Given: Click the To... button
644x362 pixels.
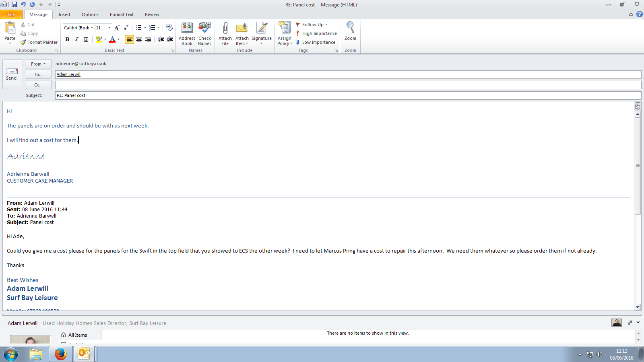Looking at the screenshot, I should click(39, 74).
